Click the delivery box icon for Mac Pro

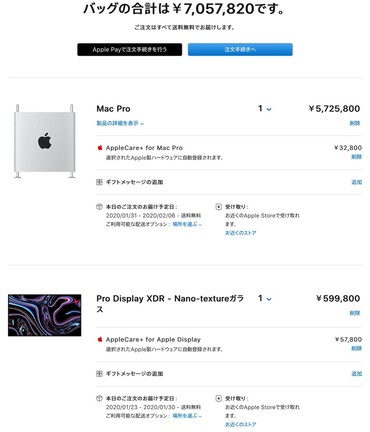coord(99,207)
